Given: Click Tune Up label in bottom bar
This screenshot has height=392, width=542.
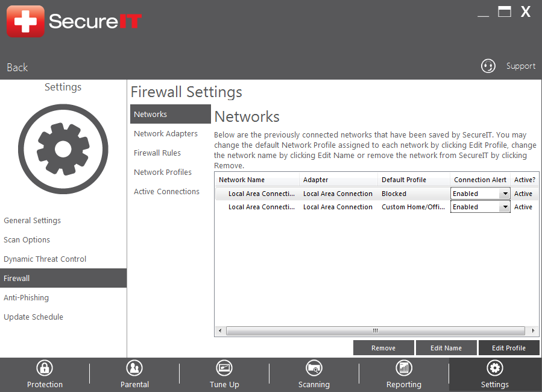Looking at the screenshot, I should [224, 384].
